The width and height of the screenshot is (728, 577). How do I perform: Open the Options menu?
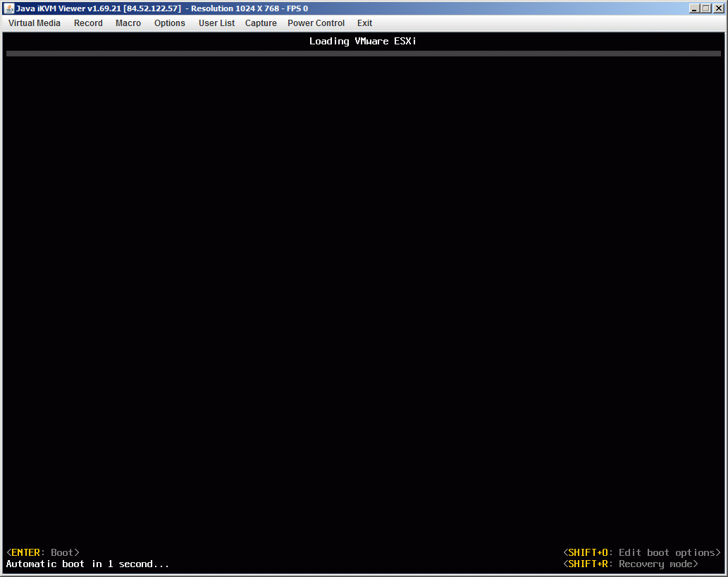tap(169, 23)
